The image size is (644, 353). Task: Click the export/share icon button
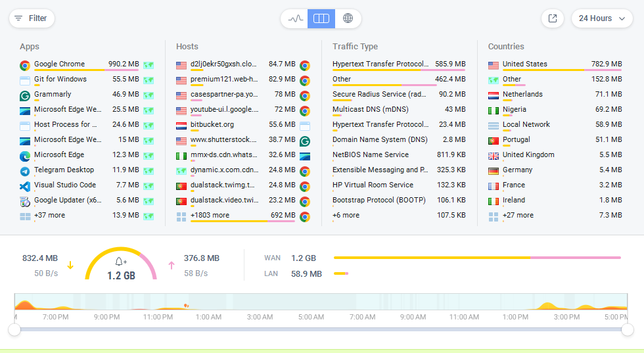(x=553, y=18)
